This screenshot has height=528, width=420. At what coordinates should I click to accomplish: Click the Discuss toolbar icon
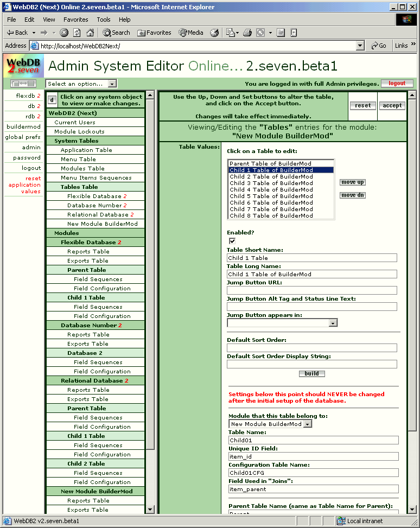pos(281,33)
